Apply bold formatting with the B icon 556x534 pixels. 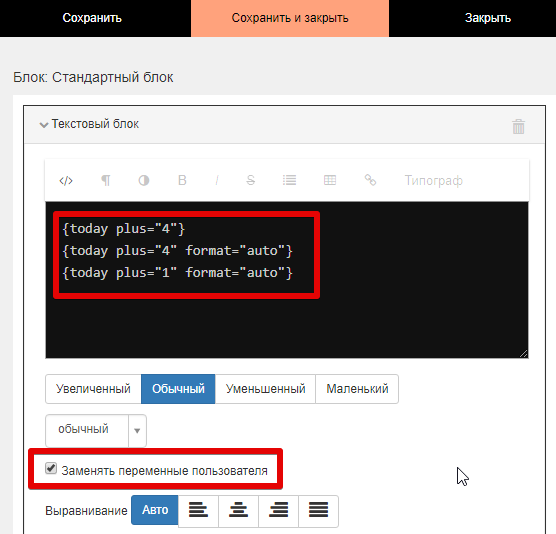pyautogui.click(x=182, y=180)
